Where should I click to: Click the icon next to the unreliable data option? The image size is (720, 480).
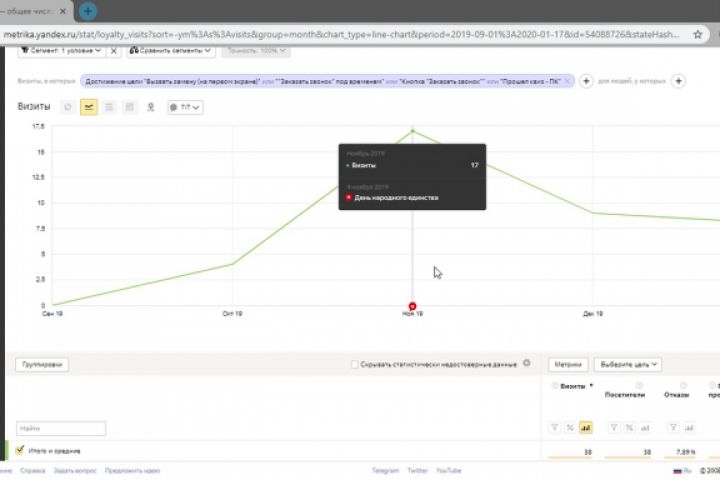pyautogui.click(x=527, y=363)
